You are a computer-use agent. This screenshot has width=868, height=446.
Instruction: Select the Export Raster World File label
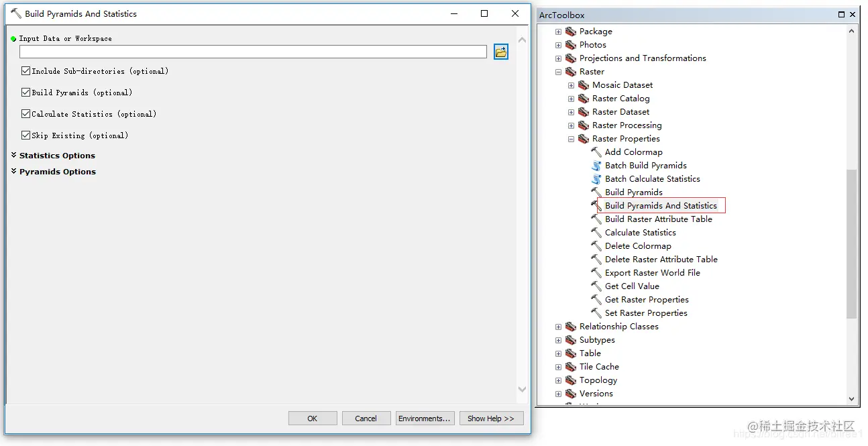[653, 273]
